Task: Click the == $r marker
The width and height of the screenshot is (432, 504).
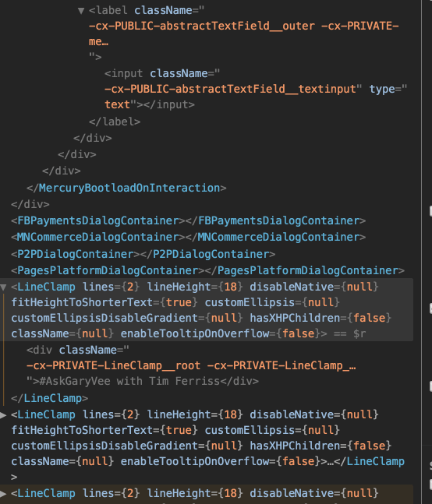Action: point(349,333)
